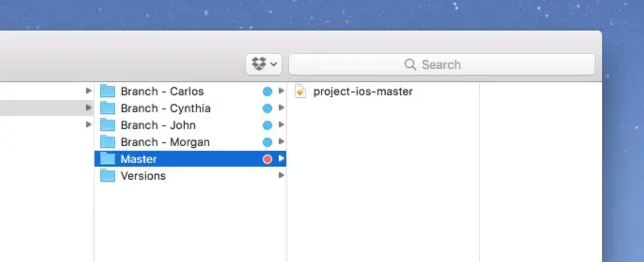Click the project-ios-master file icon
Screen dimensions: 644x262
click(300, 91)
